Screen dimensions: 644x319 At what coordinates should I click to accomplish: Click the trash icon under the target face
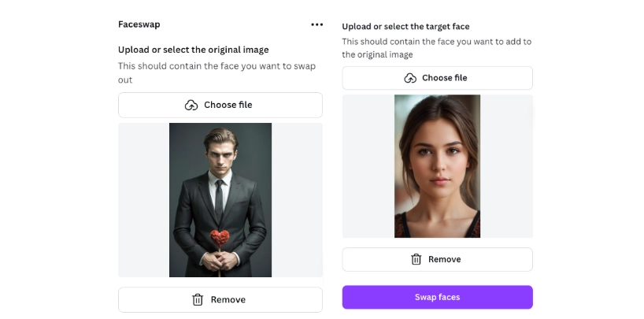click(x=416, y=259)
